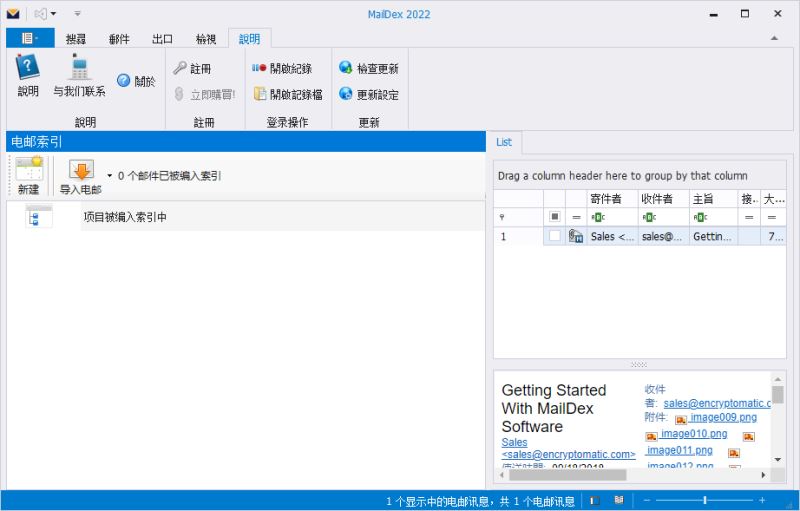
Task: Click the email attachment icon in row 1
Action: tap(576, 236)
